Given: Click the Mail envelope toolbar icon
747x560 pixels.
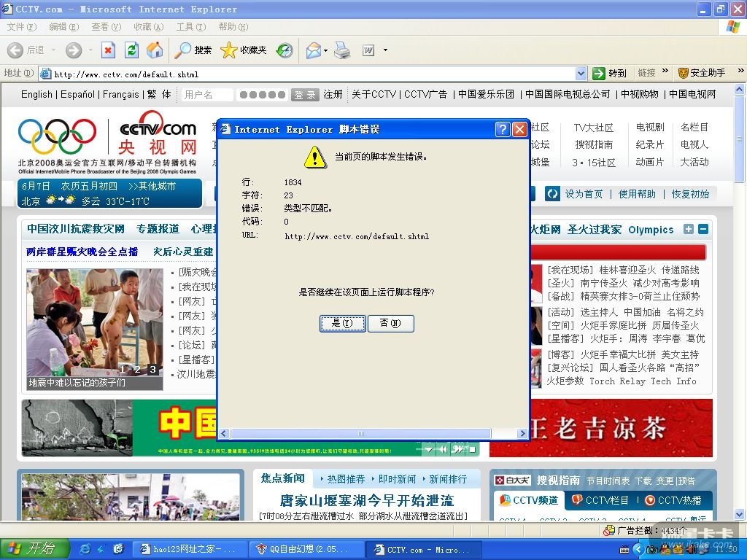Looking at the screenshot, I should (314, 50).
